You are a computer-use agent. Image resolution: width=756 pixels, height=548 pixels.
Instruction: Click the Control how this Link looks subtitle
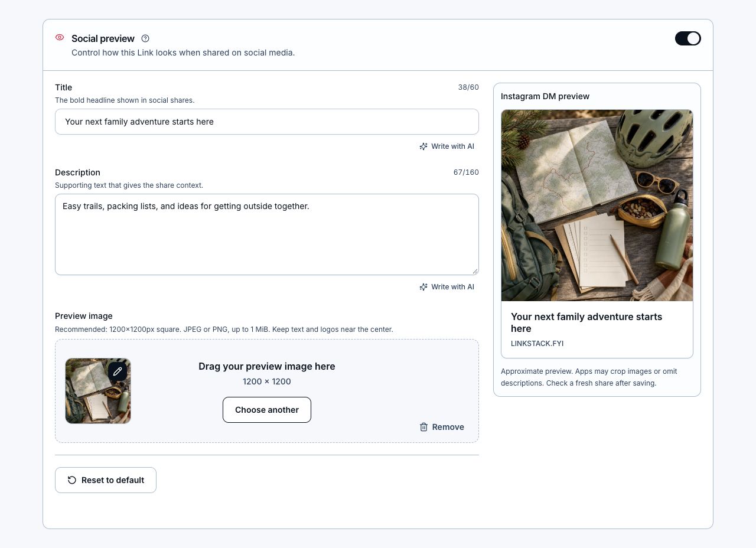pyautogui.click(x=183, y=53)
